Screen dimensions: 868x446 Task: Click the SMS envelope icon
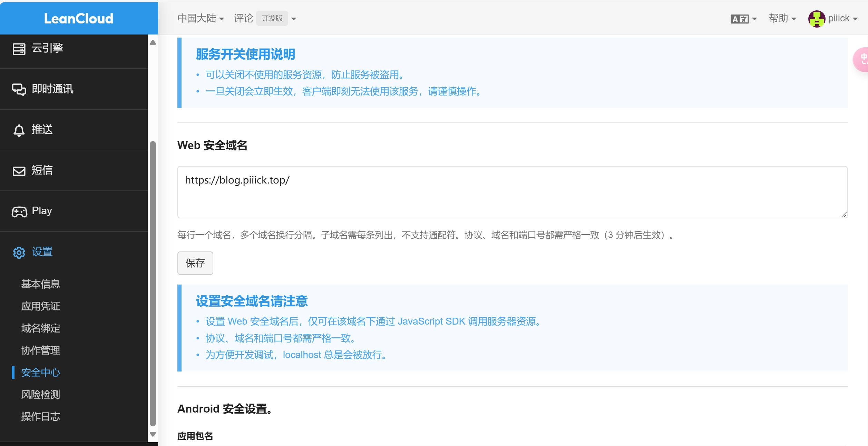[x=19, y=171]
